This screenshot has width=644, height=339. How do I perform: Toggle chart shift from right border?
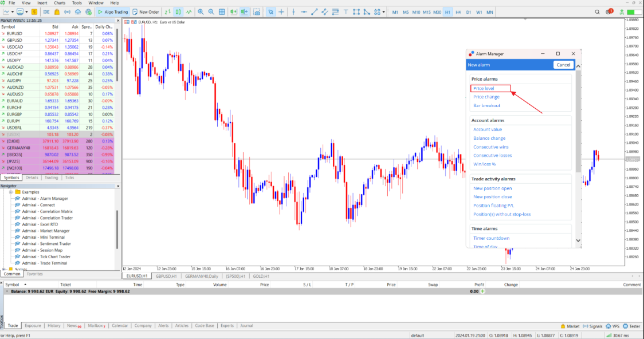[245, 12]
